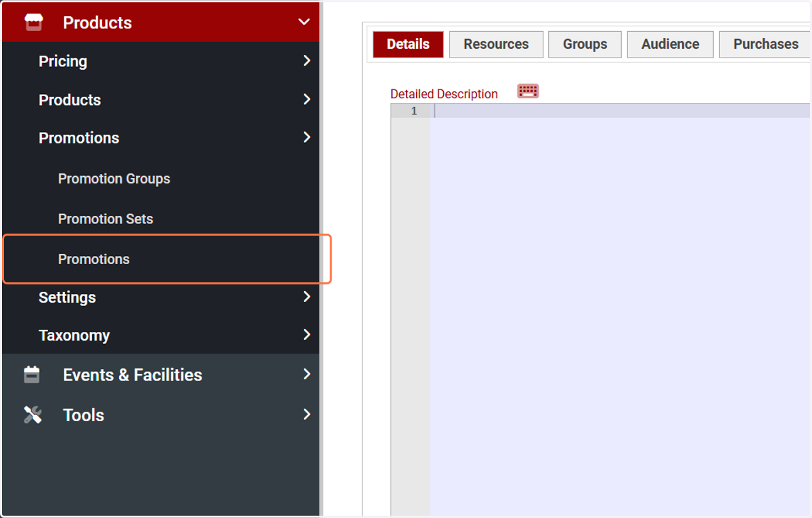Click the Settings menu label

pyautogui.click(x=67, y=297)
